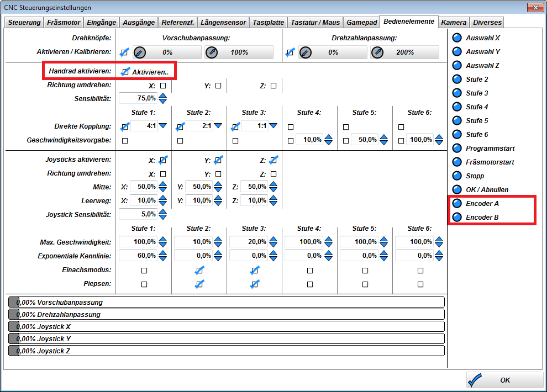Viewport: 547px width, 392px height.
Task: Click the Vorschubanpassung progress bar
Action: click(227, 303)
